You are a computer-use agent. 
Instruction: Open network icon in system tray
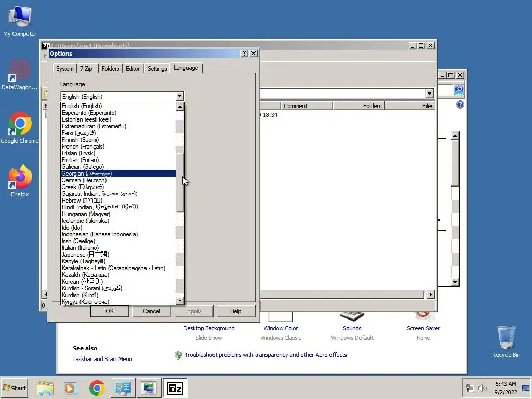pos(470,388)
